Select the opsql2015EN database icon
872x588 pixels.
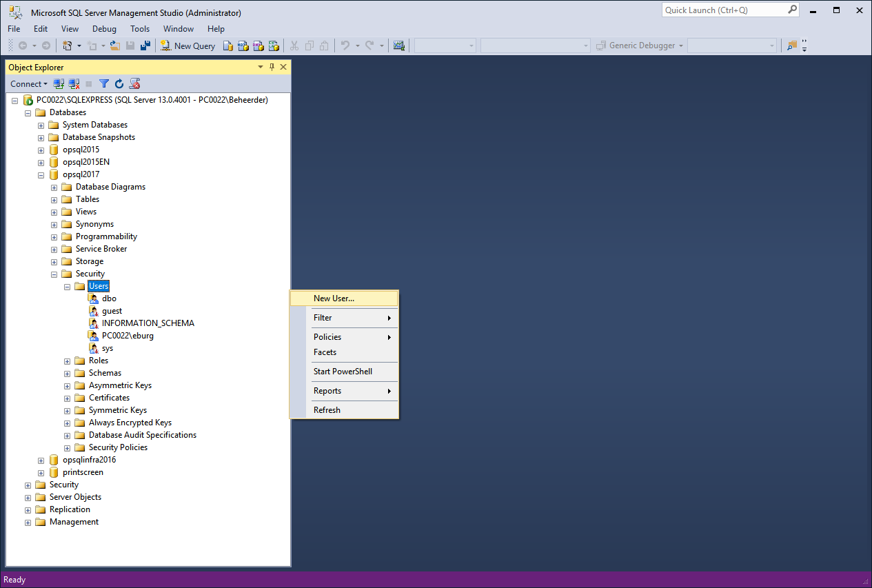point(54,162)
